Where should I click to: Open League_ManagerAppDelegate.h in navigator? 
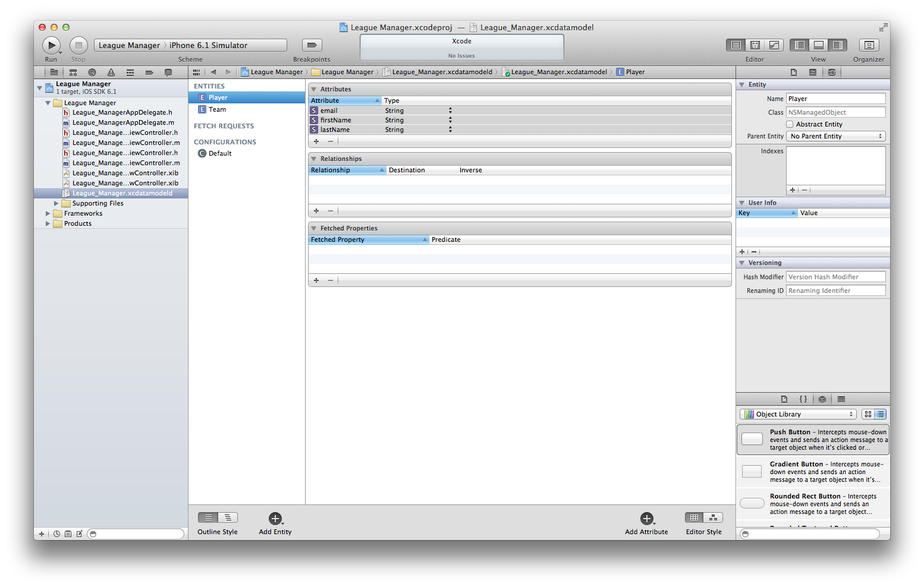click(x=122, y=112)
